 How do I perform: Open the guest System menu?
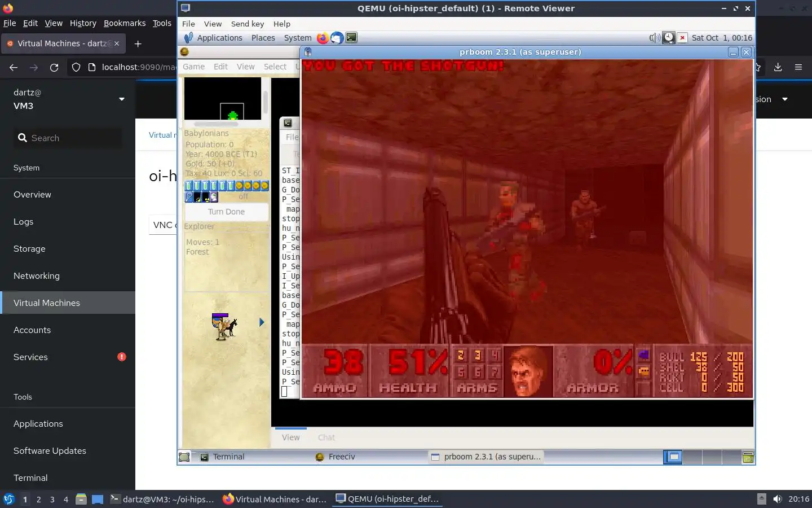tap(298, 38)
